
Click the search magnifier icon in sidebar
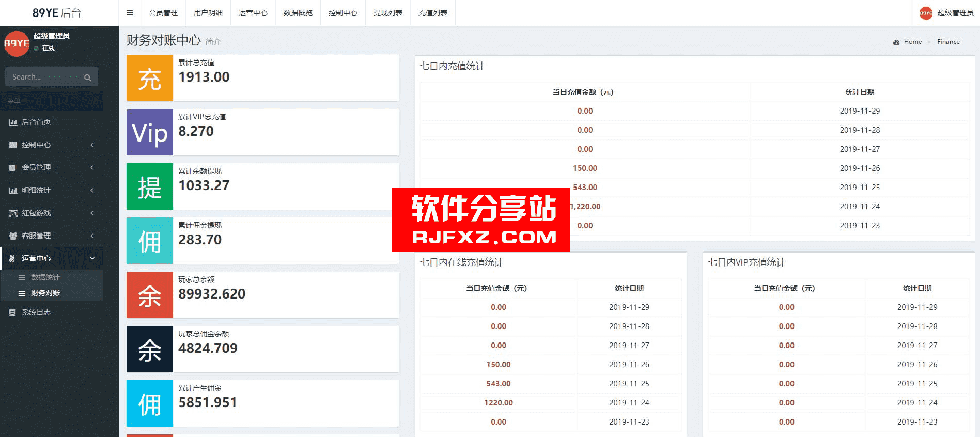(x=87, y=77)
